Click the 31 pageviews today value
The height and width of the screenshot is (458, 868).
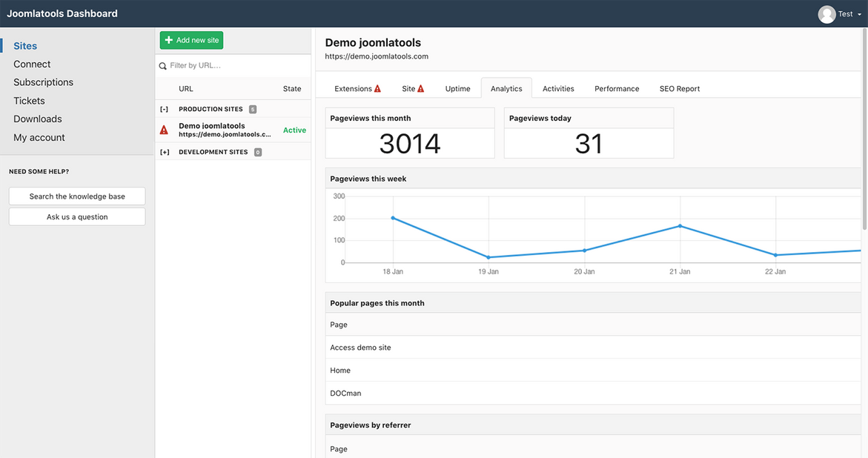click(x=589, y=144)
